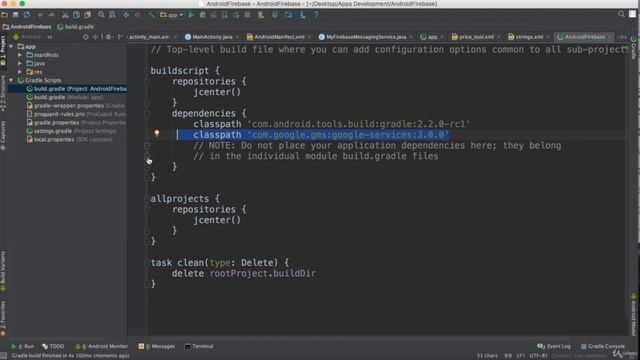Select proguard-rules.pro file
640x360 pixels.
pyautogui.click(x=77, y=114)
